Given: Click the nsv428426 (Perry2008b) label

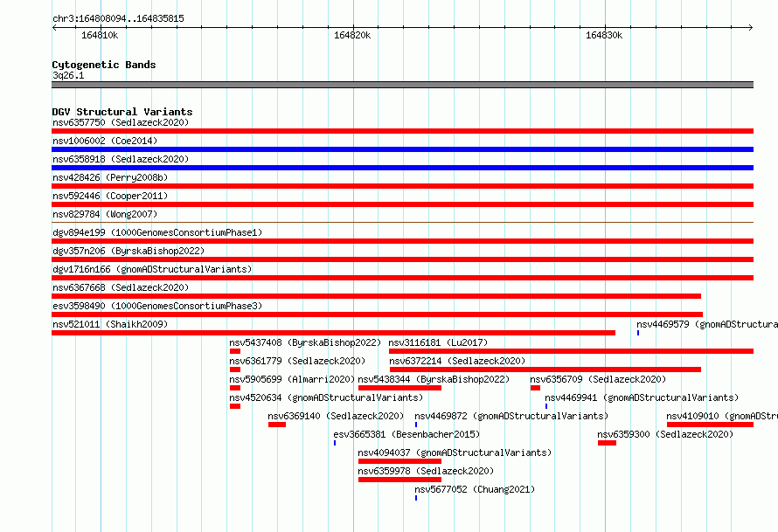Looking at the screenshot, I should point(110,177).
